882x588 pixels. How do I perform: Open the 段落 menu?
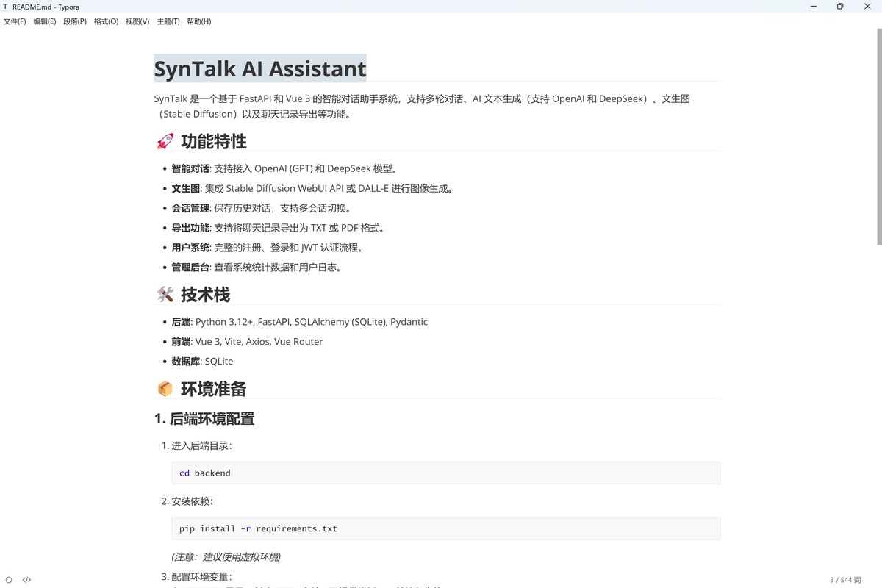(x=74, y=21)
